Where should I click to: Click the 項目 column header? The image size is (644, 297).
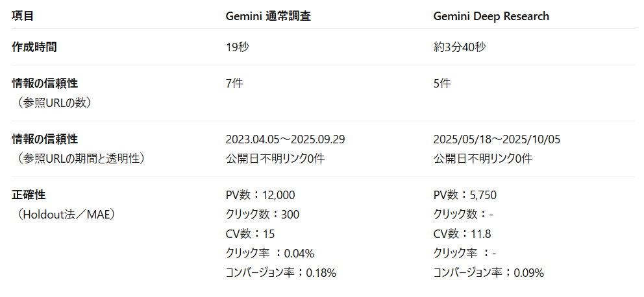(x=23, y=16)
